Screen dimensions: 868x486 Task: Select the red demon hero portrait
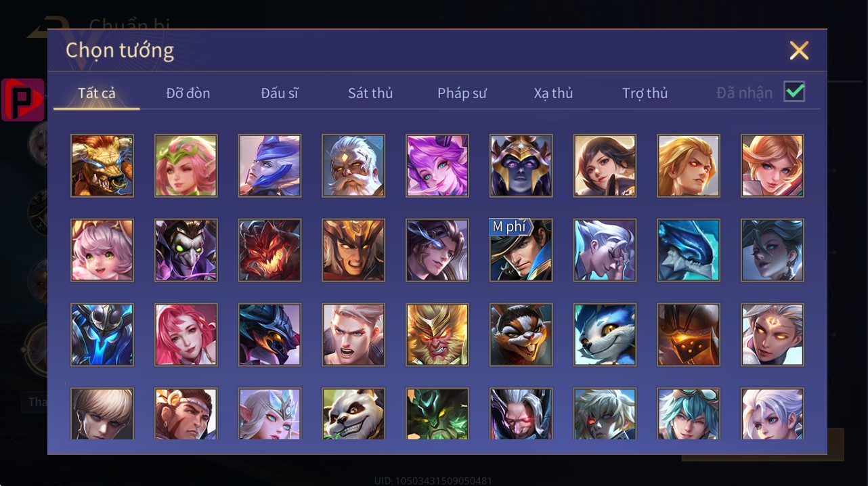(269, 250)
